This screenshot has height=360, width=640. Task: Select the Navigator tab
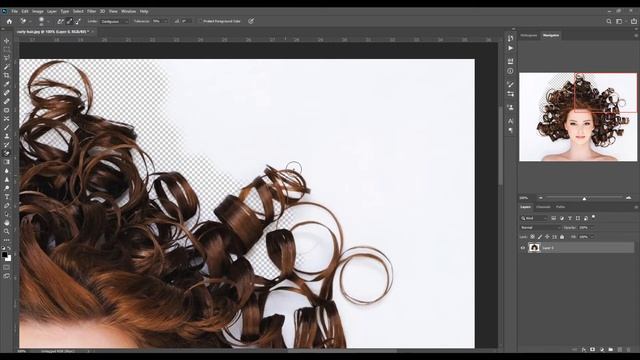551,36
